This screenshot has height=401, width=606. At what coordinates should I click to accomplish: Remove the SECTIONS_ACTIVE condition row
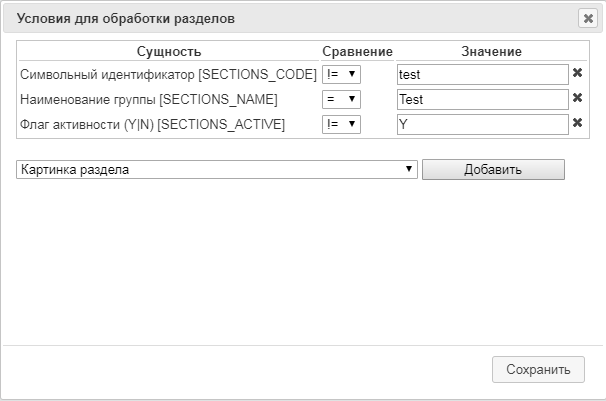tap(577, 123)
